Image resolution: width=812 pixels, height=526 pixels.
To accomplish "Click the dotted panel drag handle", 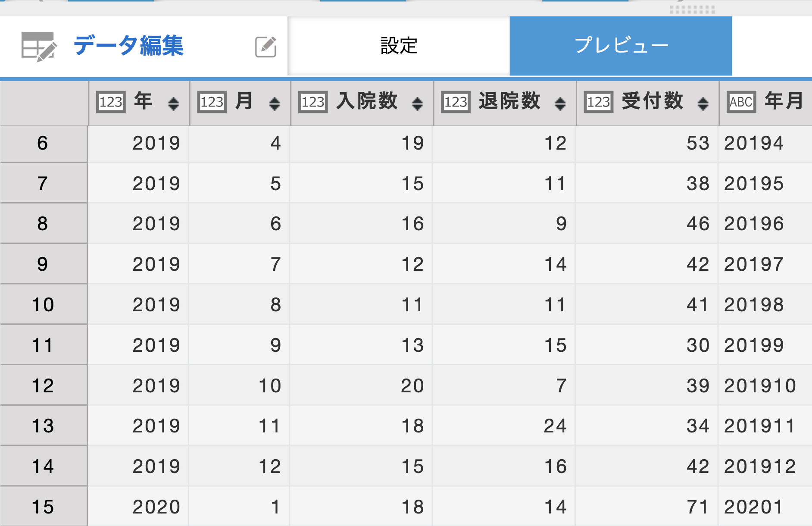I will coord(692,9).
